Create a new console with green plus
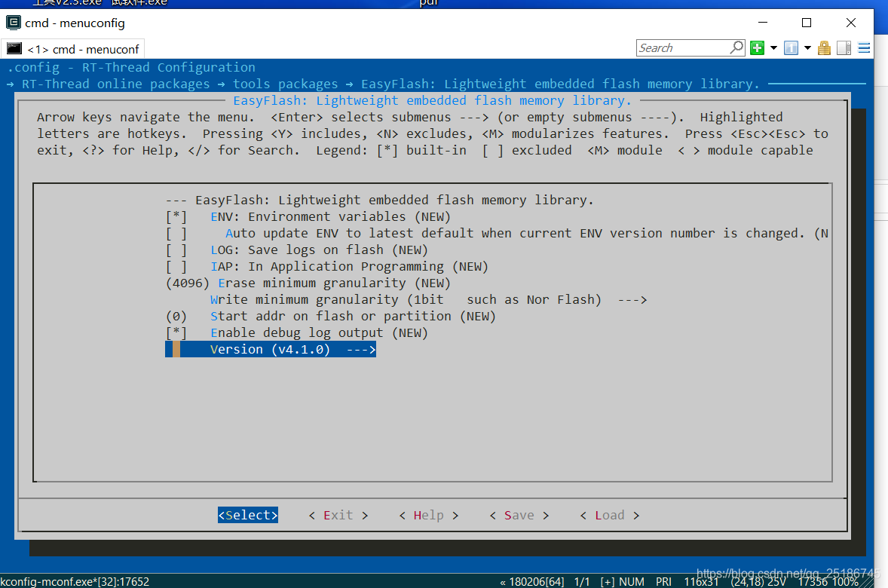888x588 pixels. (x=757, y=48)
